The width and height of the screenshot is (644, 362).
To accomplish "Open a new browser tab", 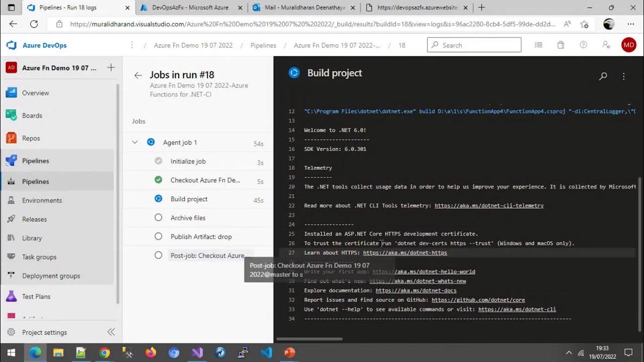I will point(481,8).
